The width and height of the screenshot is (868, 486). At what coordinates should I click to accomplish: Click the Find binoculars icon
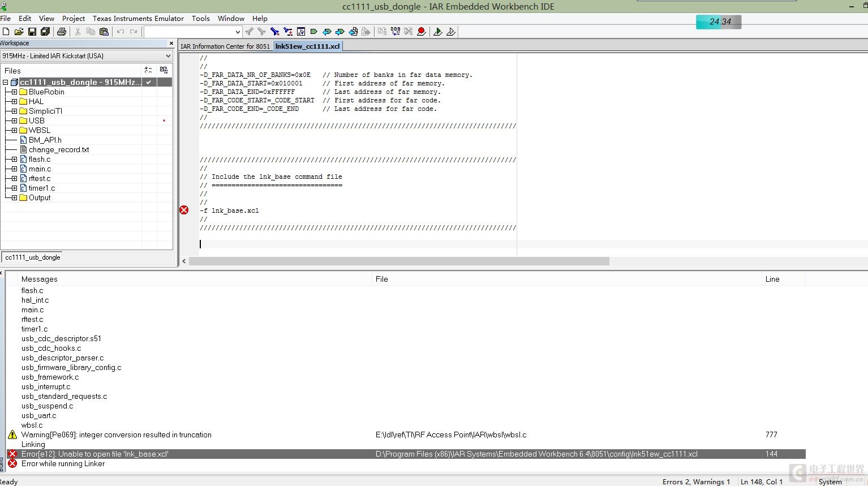click(275, 32)
